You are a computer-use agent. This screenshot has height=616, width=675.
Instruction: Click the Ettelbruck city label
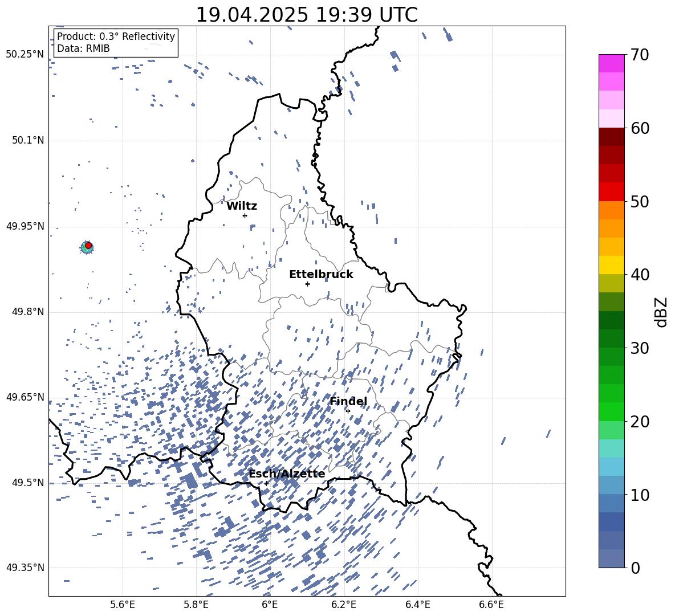(x=321, y=275)
